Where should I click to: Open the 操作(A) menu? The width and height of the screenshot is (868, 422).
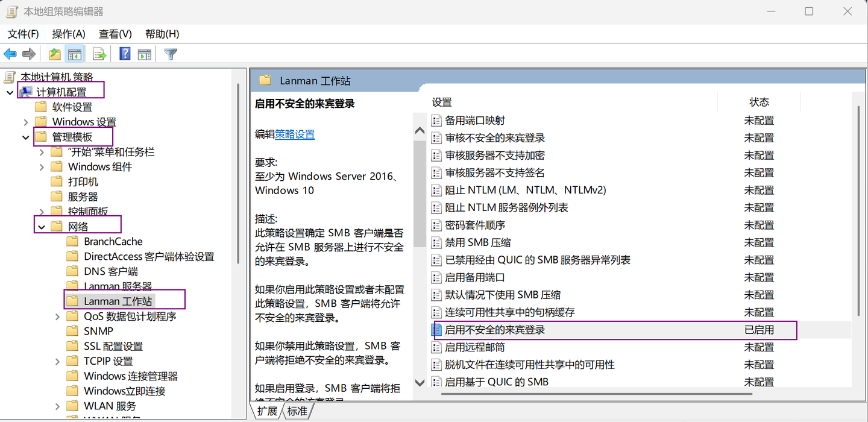point(68,34)
